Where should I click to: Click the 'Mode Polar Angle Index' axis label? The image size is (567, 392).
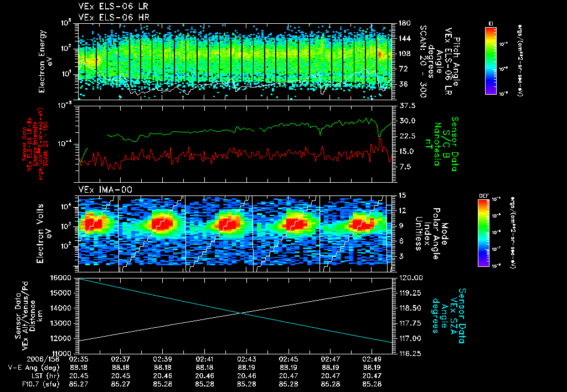click(x=432, y=234)
